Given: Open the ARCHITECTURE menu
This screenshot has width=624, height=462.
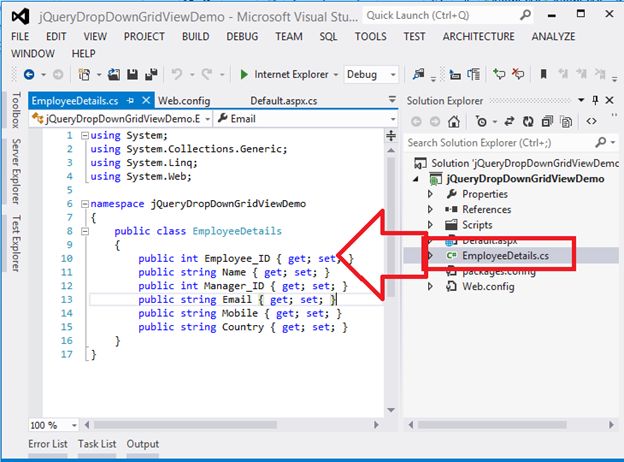Looking at the screenshot, I should (478, 37).
